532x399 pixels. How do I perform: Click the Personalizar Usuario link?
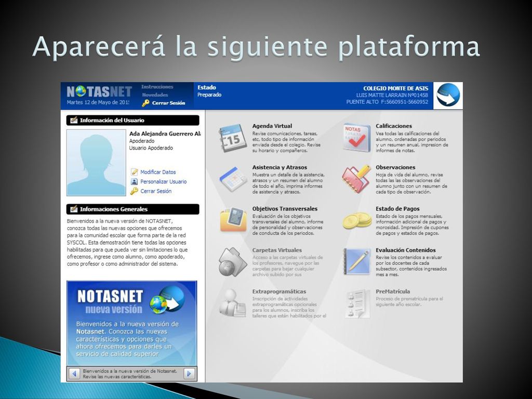click(x=164, y=181)
